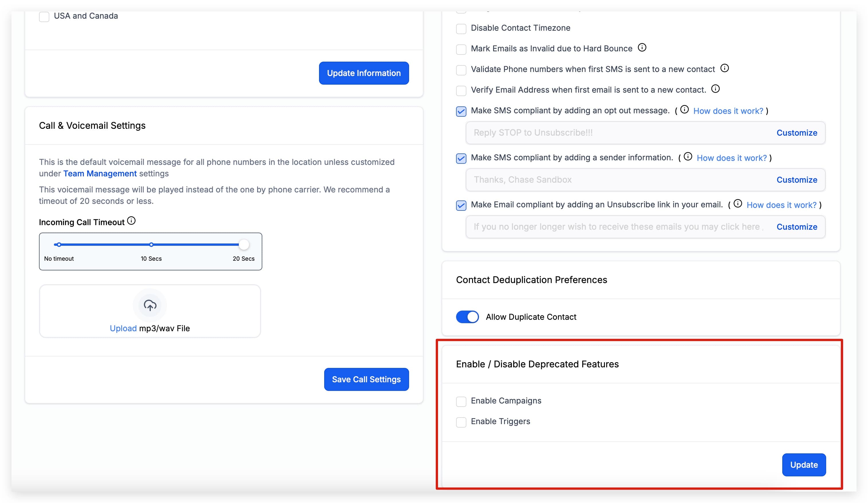The image size is (868, 503).
Task: Click the Save Call Settings button
Action: point(366,379)
